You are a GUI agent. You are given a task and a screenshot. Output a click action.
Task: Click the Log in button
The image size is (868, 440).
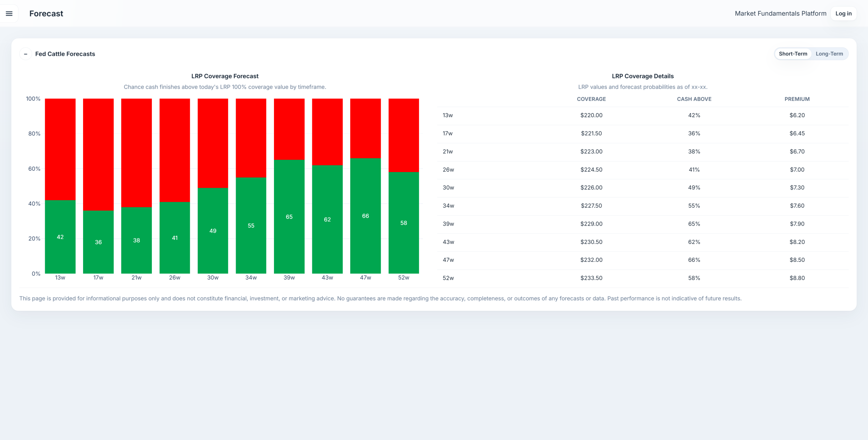point(843,14)
